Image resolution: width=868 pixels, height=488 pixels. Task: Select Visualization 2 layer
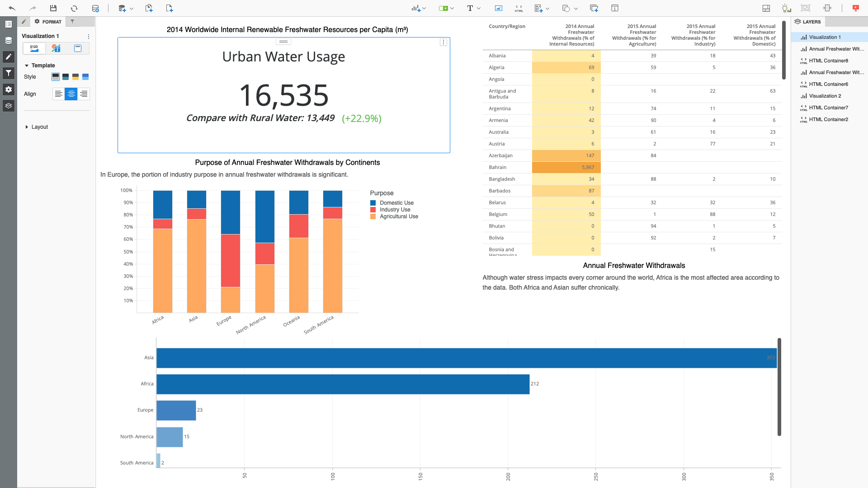[825, 96]
